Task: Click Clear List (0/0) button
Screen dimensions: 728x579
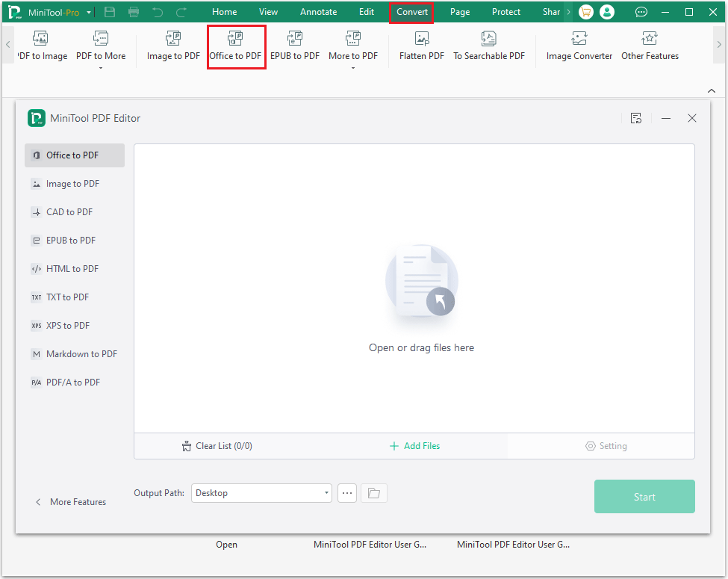Action: coord(217,446)
